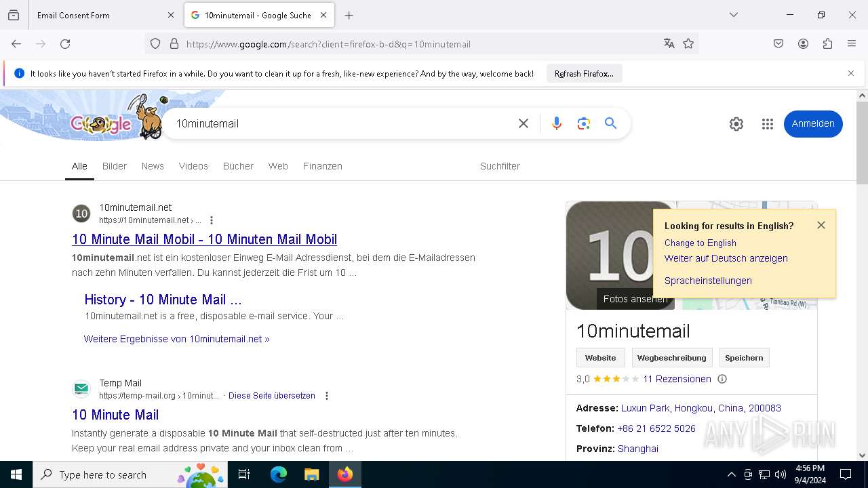
Task: Translate this page using address bar icon
Action: 669,44
